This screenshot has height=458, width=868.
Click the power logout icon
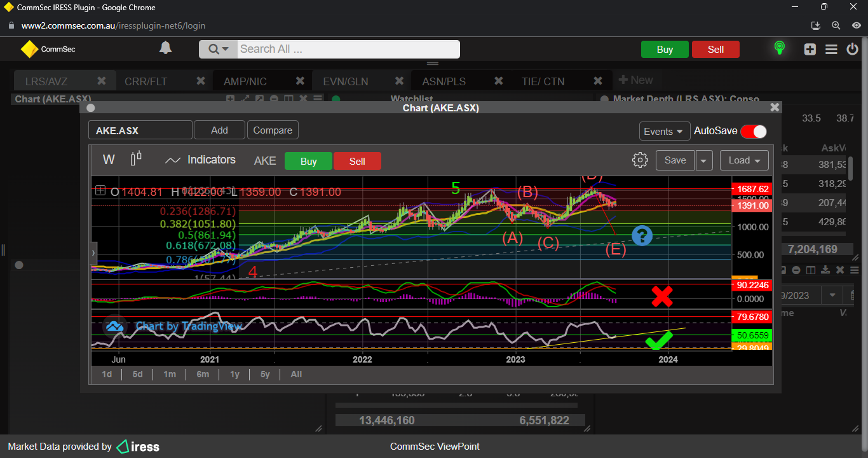(852, 49)
